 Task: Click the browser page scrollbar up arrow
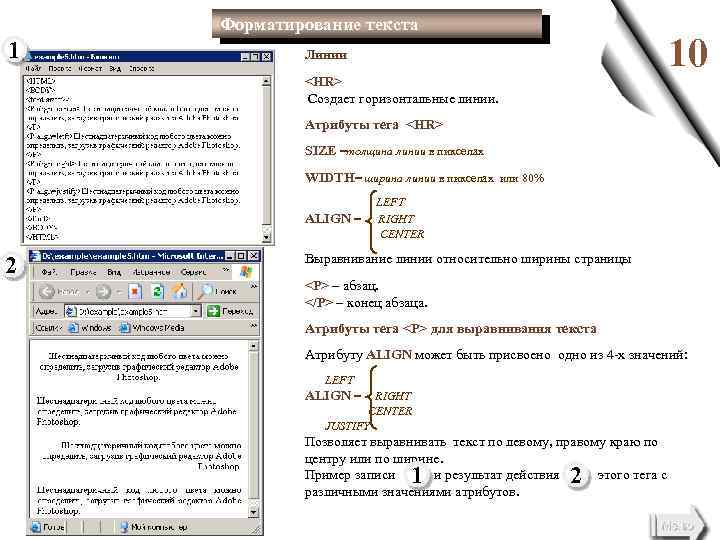[x=253, y=346]
